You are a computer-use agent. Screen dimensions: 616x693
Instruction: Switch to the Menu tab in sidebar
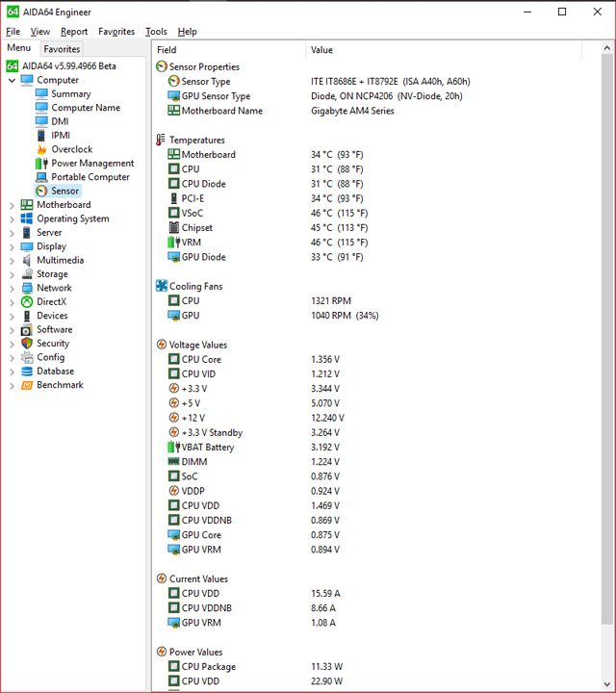click(x=19, y=48)
